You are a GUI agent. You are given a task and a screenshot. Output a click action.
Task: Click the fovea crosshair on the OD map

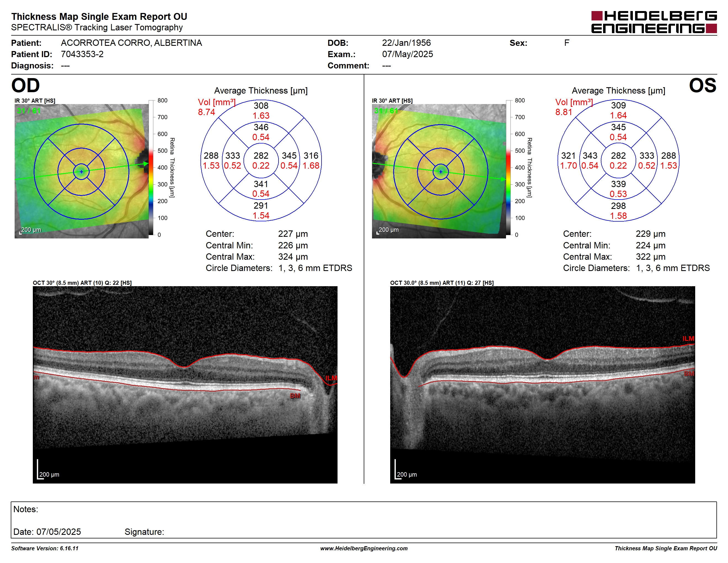(82, 172)
